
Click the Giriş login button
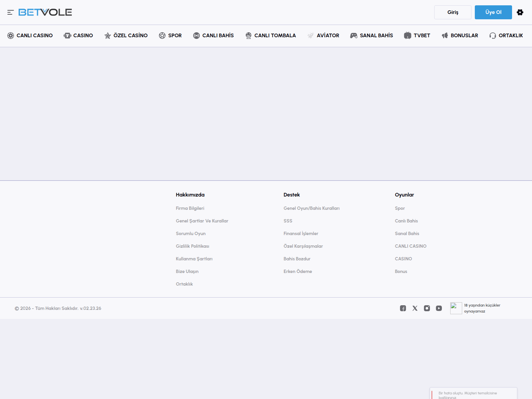453,12
